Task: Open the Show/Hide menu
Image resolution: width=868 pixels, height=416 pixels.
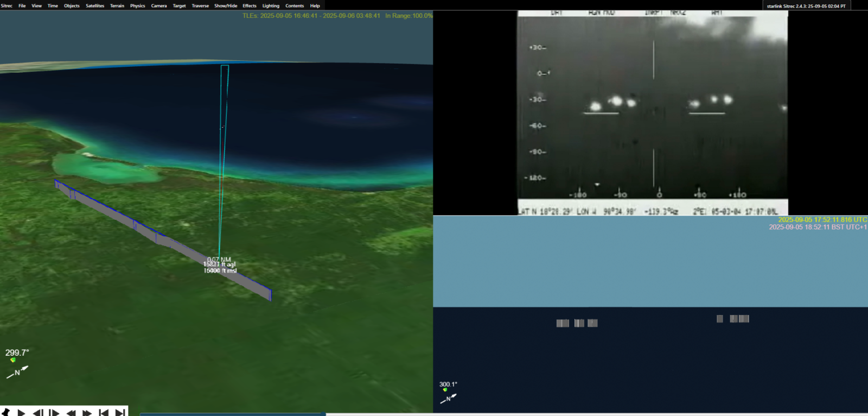Action: [x=225, y=6]
